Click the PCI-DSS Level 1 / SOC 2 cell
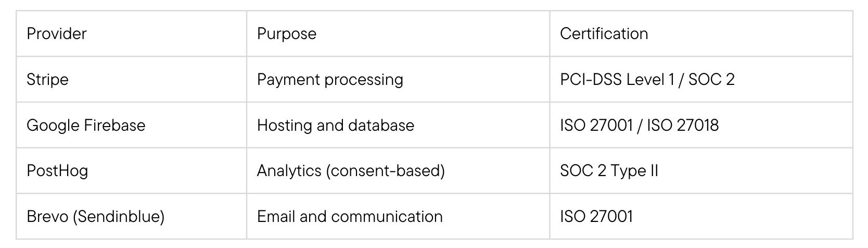Viewport: 868px width, 248px height. [647, 80]
